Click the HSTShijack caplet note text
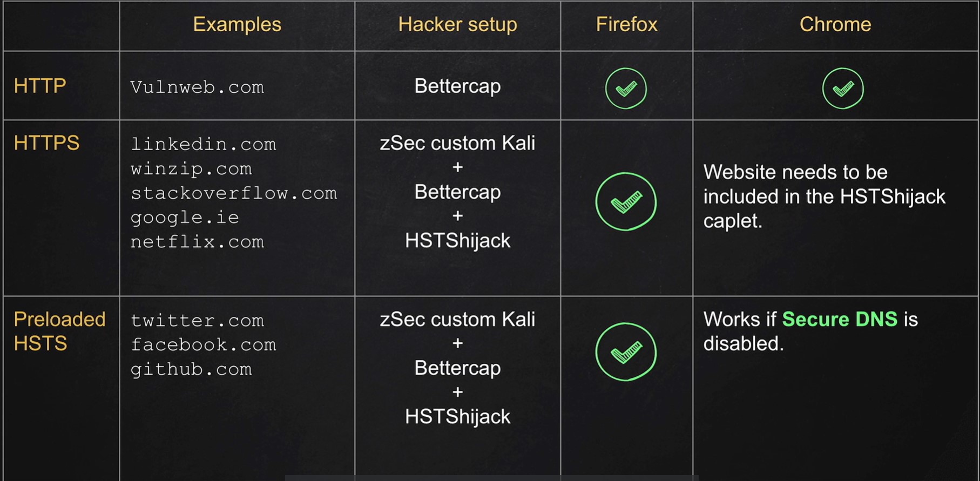Image resolution: width=980 pixels, height=481 pixels. tap(824, 197)
